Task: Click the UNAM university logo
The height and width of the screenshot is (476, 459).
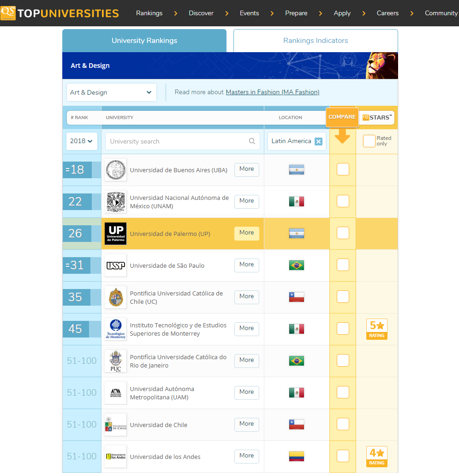Action: point(116,202)
